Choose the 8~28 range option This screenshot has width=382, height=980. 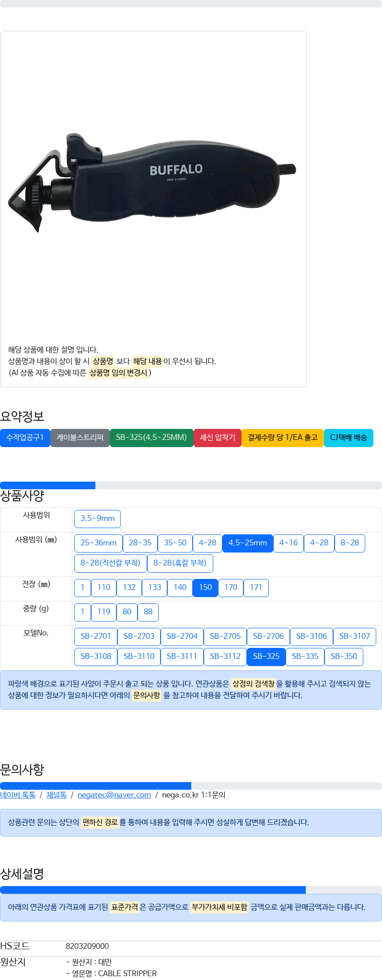350,543
